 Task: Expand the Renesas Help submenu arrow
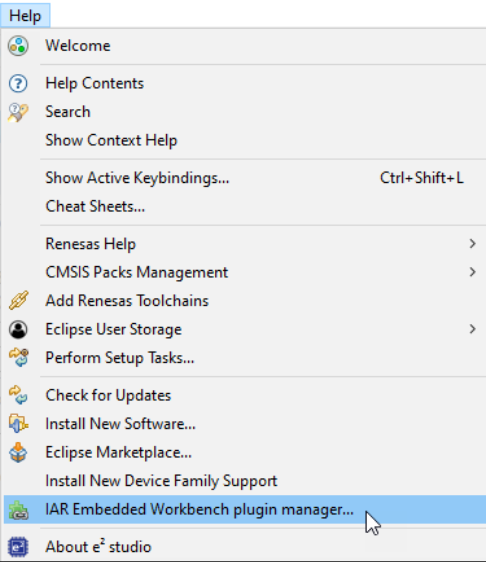pyautogui.click(x=472, y=244)
